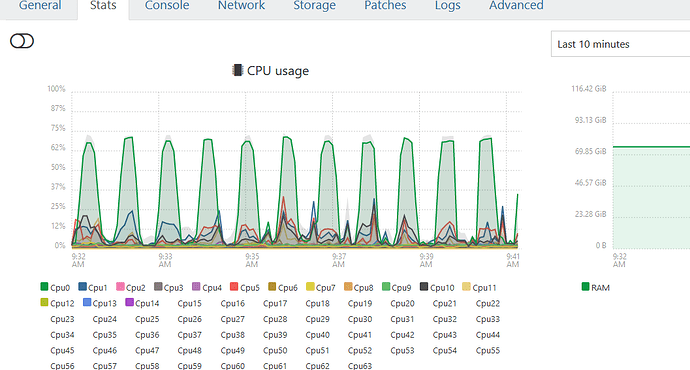
Task: Click the Cpu41 legend label
Action: 360,335
